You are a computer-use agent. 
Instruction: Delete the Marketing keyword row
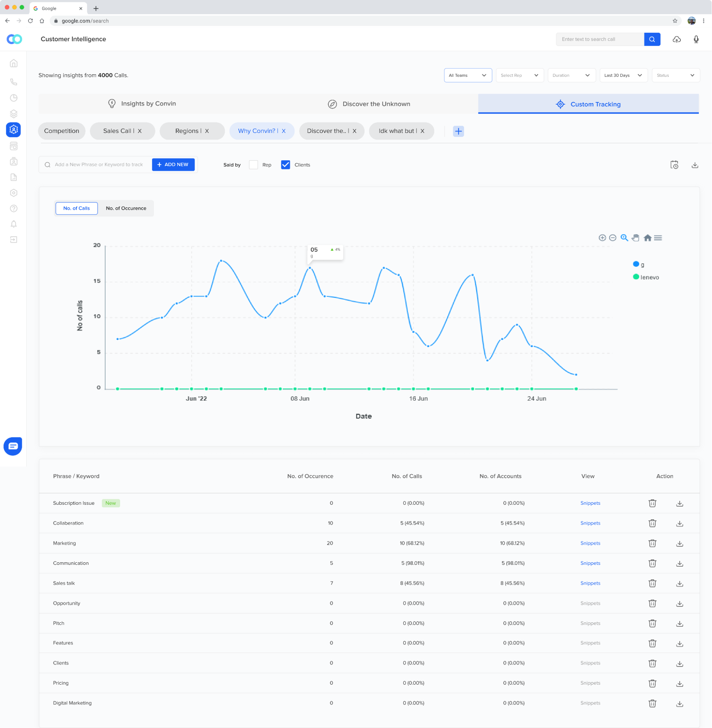pyautogui.click(x=652, y=543)
